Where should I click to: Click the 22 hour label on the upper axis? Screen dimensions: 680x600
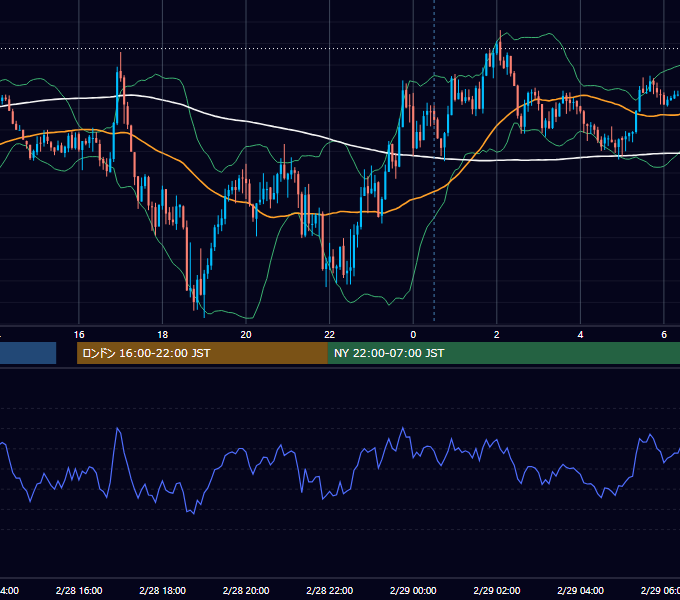coord(330,335)
